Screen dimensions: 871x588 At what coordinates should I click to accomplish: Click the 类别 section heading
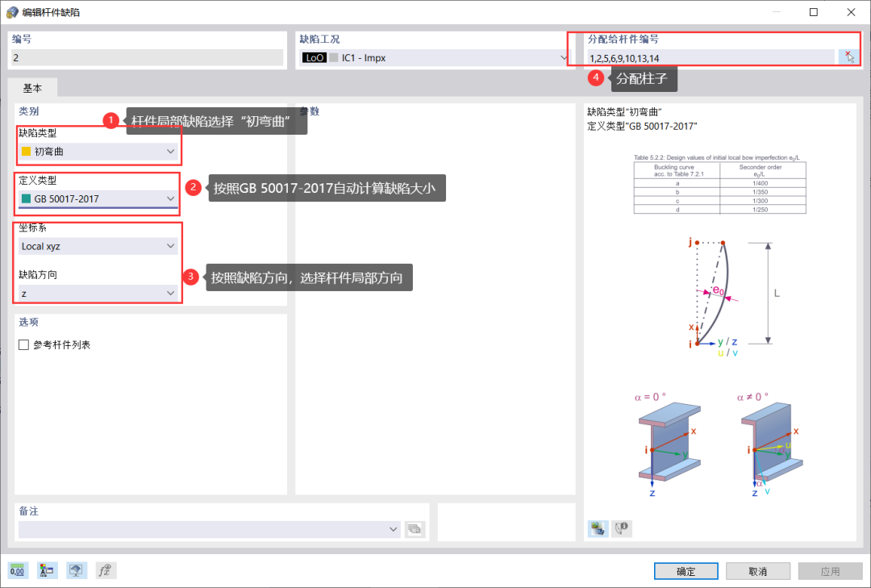pyautogui.click(x=29, y=111)
